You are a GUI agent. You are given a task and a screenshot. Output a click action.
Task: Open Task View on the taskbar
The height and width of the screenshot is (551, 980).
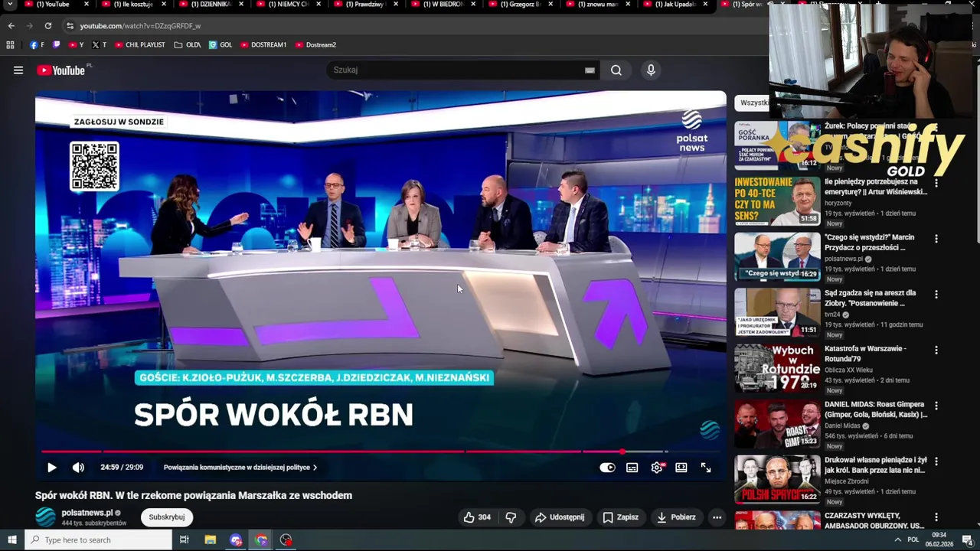point(185,540)
